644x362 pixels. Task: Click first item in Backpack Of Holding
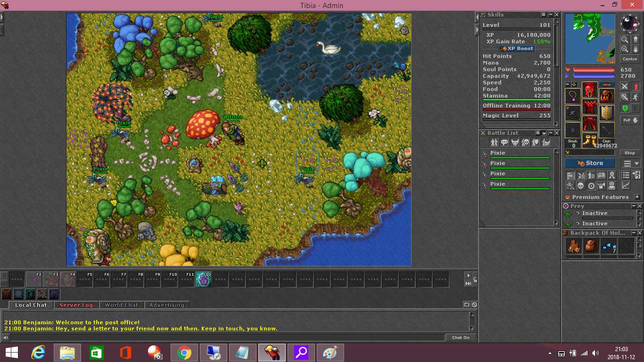(574, 246)
